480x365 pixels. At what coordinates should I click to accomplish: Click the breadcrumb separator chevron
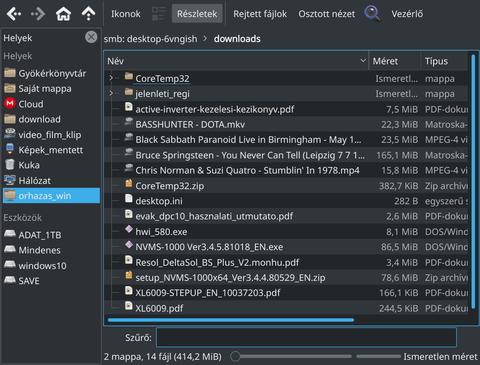coord(205,39)
